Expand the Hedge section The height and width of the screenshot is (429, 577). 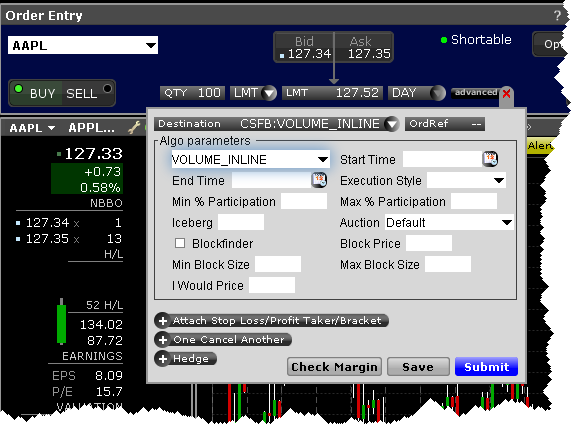pyautogui.click(x=185, y=359)
